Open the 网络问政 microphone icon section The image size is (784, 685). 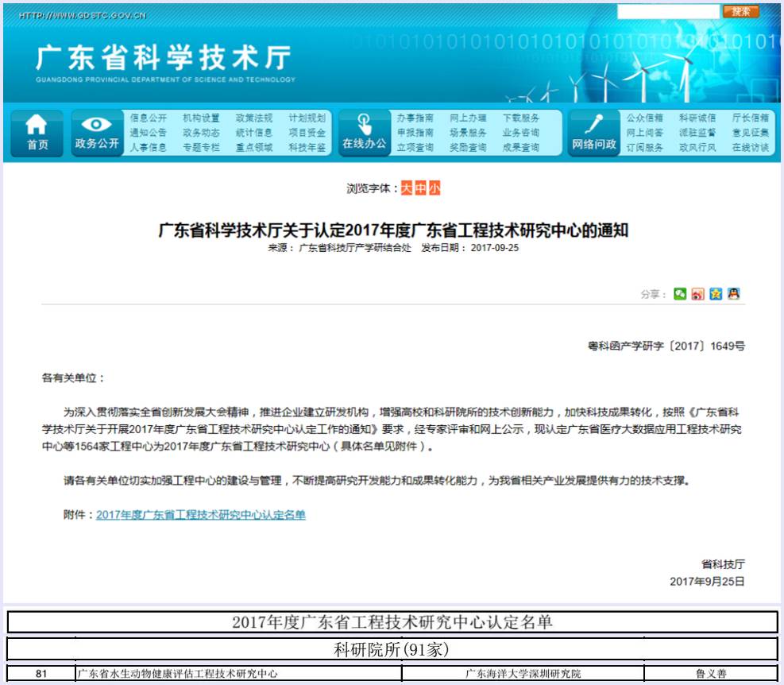594,133
